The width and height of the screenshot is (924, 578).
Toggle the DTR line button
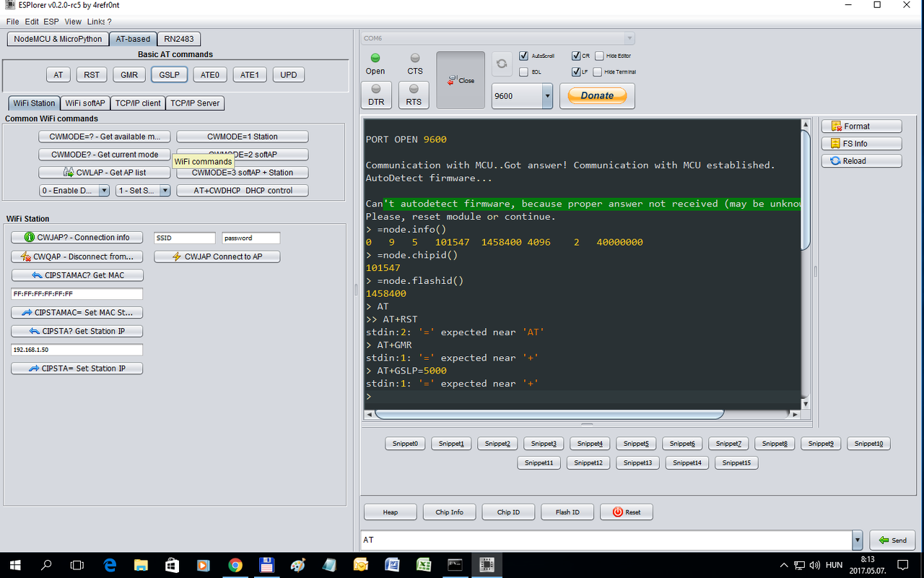click(x=376, y=95)
